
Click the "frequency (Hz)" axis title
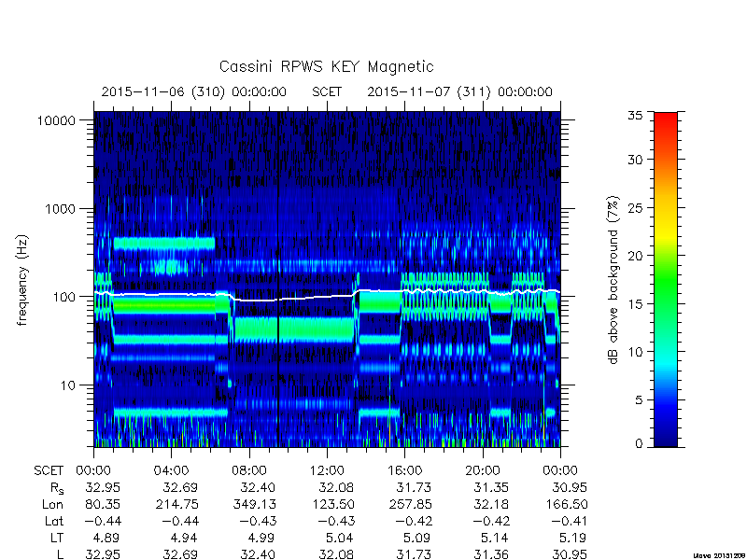pyautogui.click(x=22, y=280)
